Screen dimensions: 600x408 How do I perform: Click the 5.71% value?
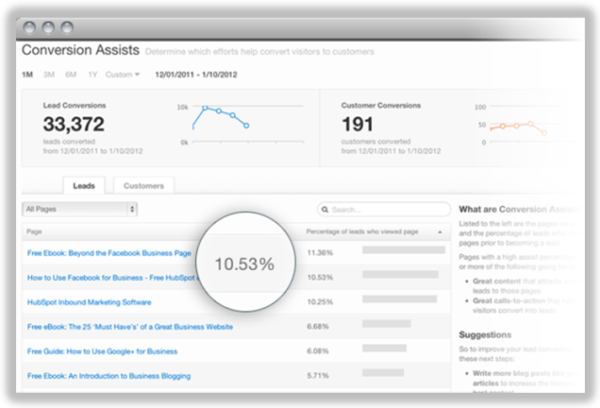(x=318, y=375)
